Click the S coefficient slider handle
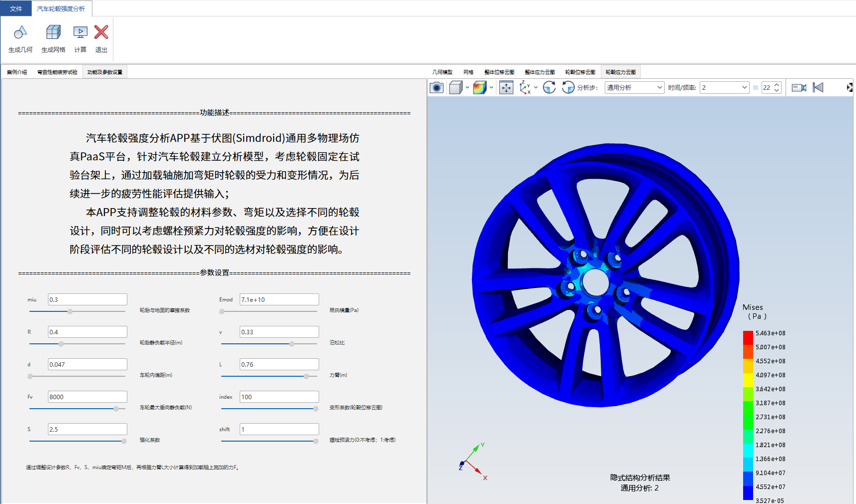The image size is (856, 504). 124,441
